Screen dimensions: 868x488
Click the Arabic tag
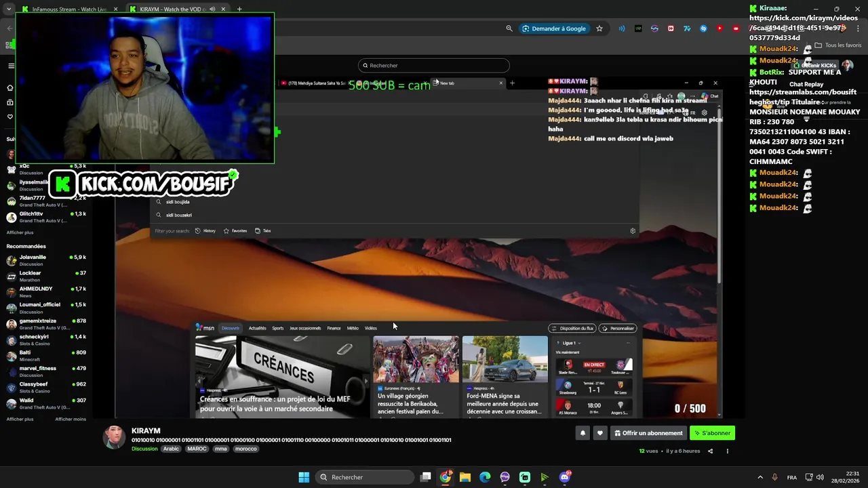click(x=172, y=449)
